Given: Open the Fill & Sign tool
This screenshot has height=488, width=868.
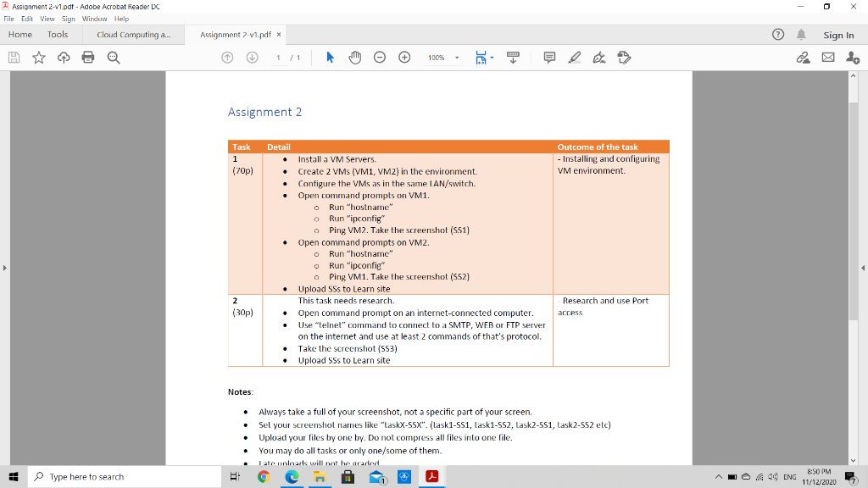Looking at the screenshot, I should tap(599, 58).
